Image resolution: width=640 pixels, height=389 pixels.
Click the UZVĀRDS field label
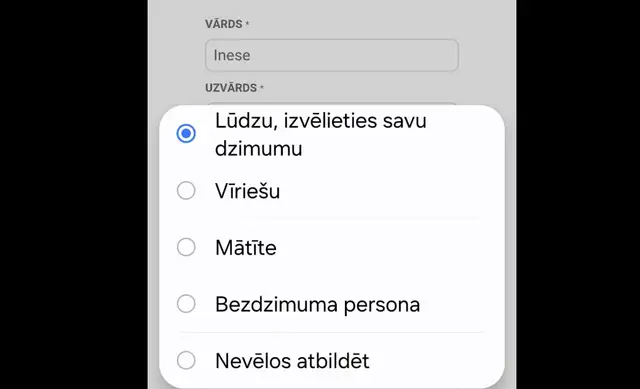231,88
